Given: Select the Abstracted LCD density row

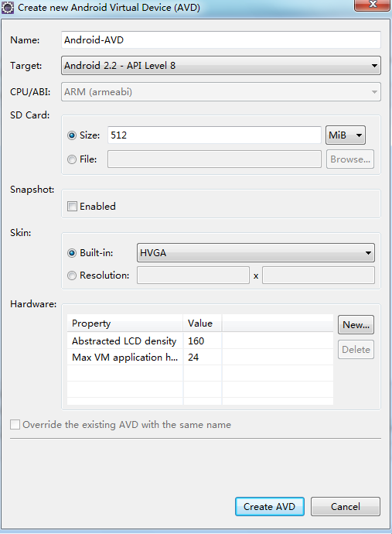Looking at the screenshot, I should point(200,341).
